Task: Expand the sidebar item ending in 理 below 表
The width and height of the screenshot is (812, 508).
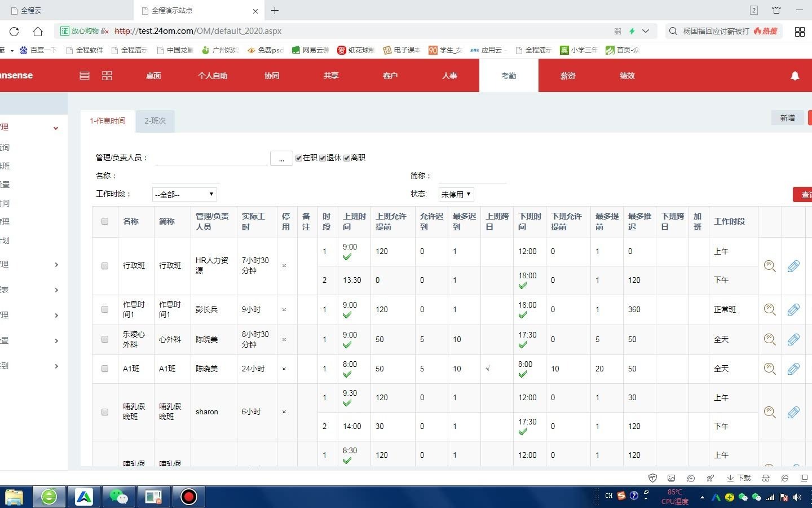Action: tap(56, 316)
